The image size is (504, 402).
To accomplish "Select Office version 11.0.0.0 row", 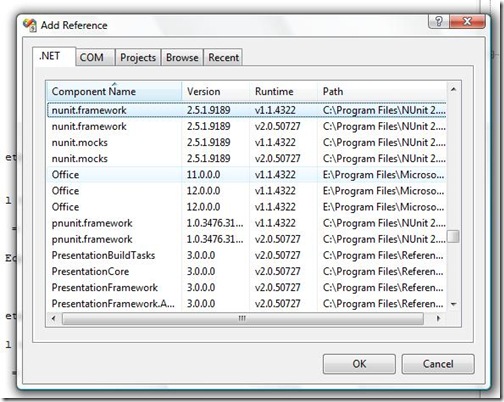I will coord(247,174).
